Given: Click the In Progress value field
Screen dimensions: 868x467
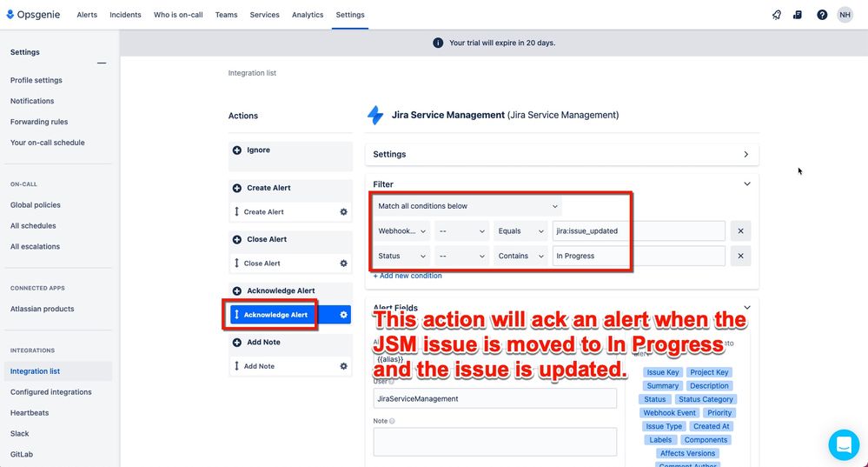Looking at the screenshot, I should [x=639, y=256].
